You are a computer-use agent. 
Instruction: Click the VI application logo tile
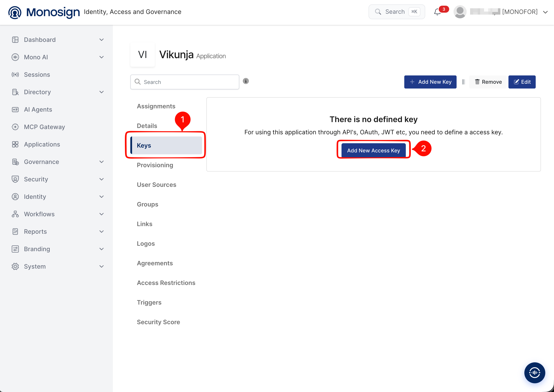click(142, 55)
